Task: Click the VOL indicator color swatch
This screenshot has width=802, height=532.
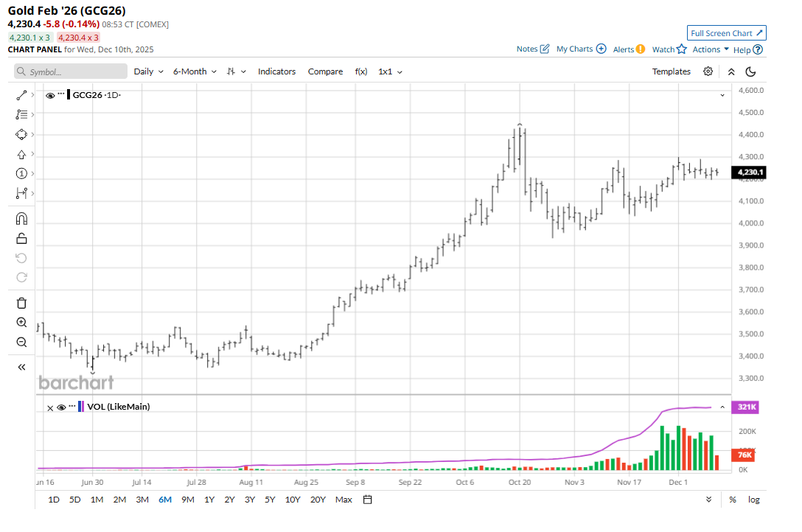Action: [x=81, y=407]
